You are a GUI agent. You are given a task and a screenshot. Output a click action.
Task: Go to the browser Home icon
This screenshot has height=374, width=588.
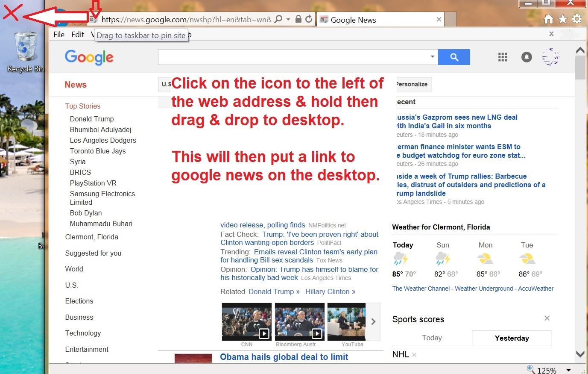coord(549,19)
